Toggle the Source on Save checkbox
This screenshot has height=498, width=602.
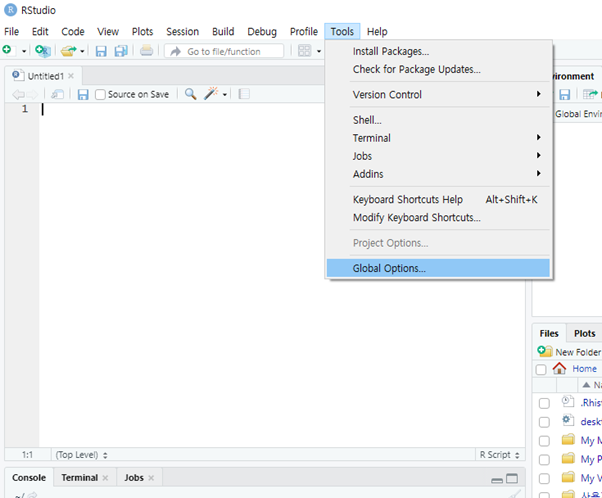click(x=100, y=94)
